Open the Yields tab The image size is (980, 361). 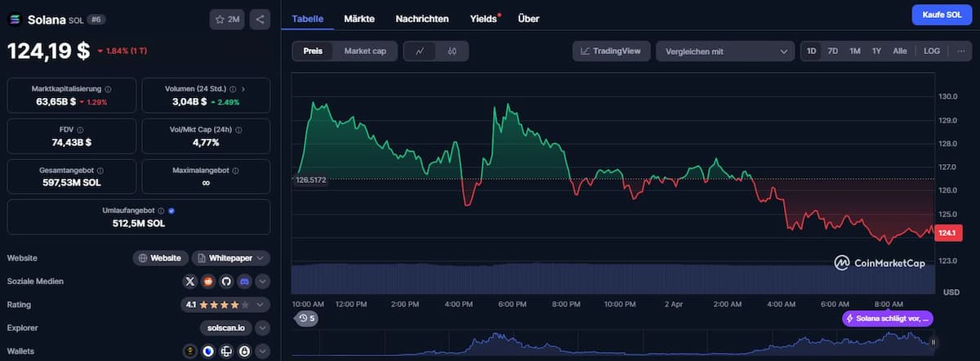[484, 18]
